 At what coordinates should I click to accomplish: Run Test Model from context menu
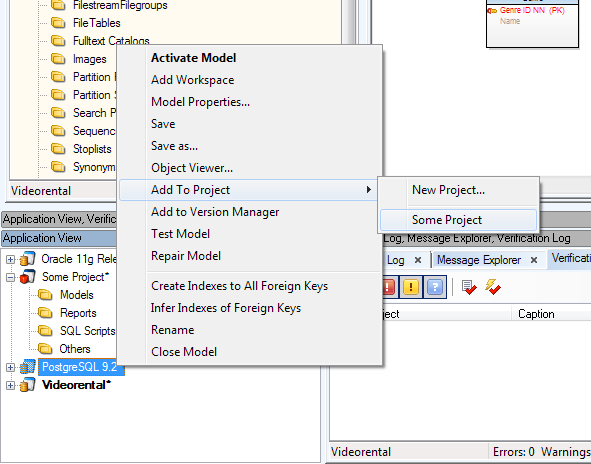tap(250, 234)
